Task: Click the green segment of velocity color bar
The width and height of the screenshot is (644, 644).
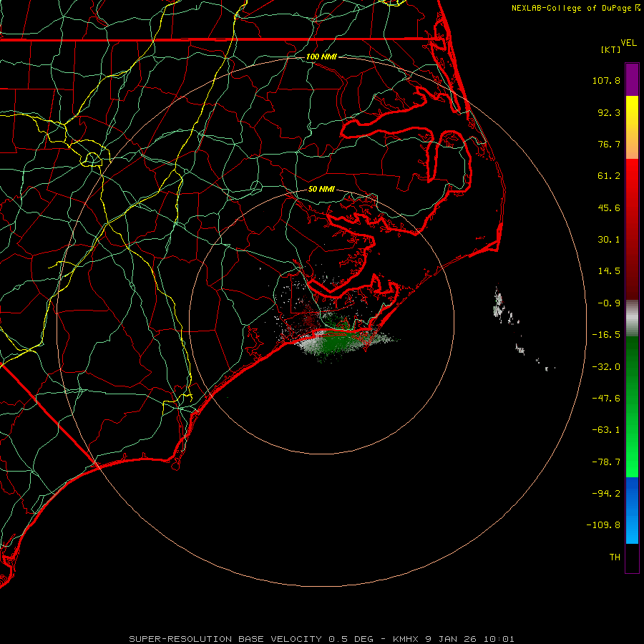Action: coord(632,406)
